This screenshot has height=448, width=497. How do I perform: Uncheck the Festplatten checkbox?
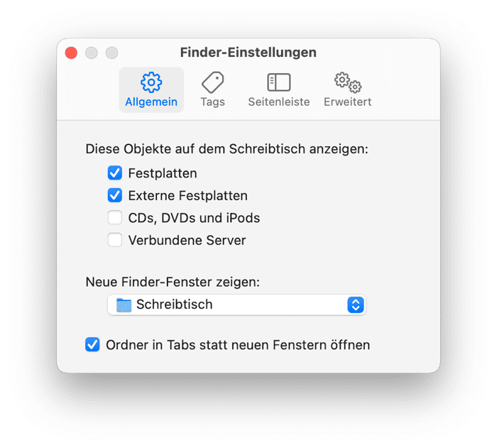(115, 173)
